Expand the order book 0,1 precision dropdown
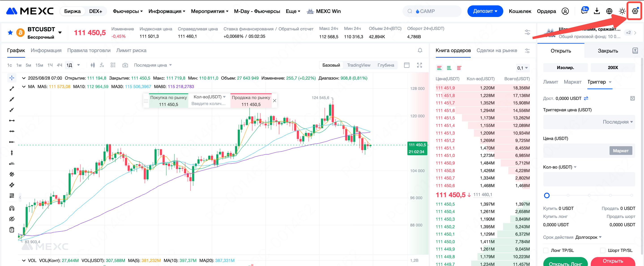Screen dimensions: 644x266 point(522,68)
